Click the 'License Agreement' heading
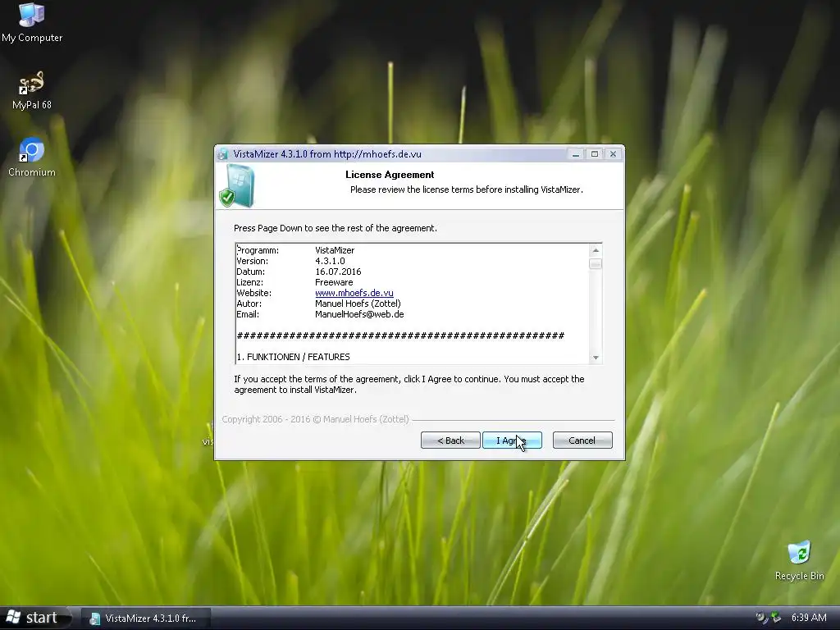This screenshot has height=630, width=840. coord(390,175)
